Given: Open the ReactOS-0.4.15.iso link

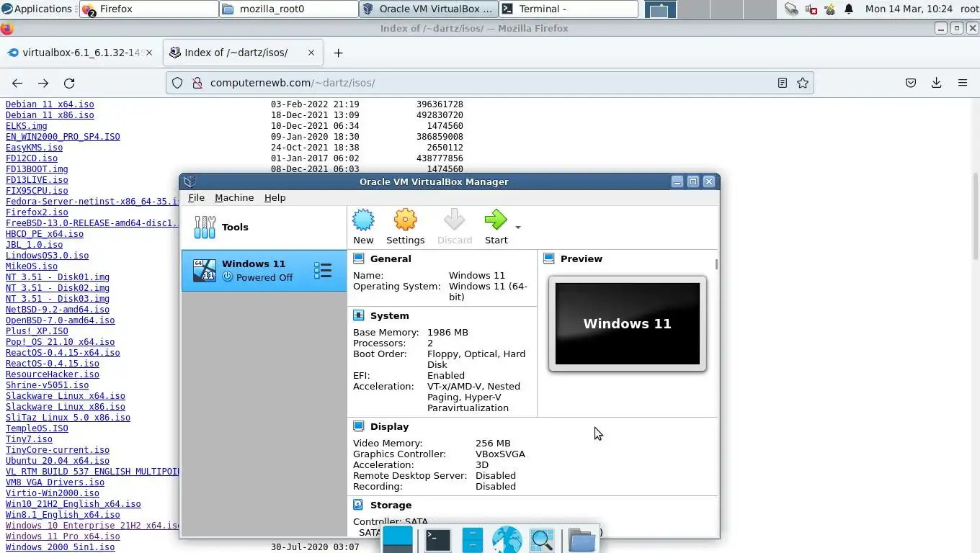Looking at the screenshot, I should pos(53,364).
